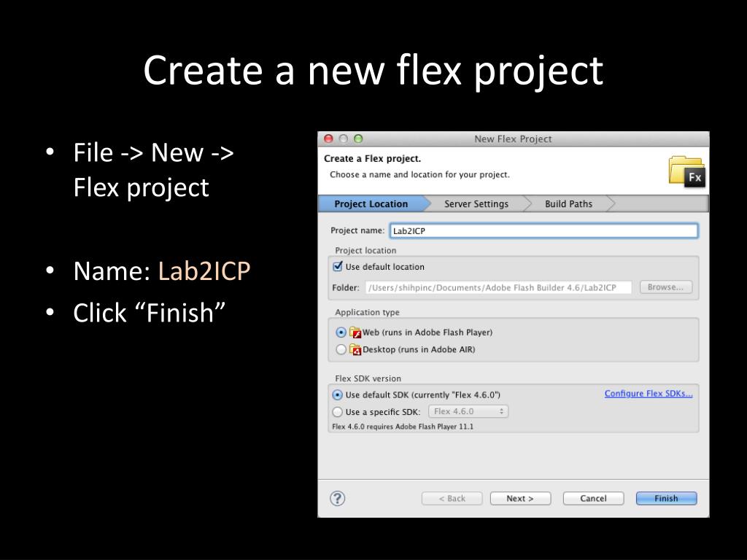Click the Browse... folder button

tap(665, 287)
